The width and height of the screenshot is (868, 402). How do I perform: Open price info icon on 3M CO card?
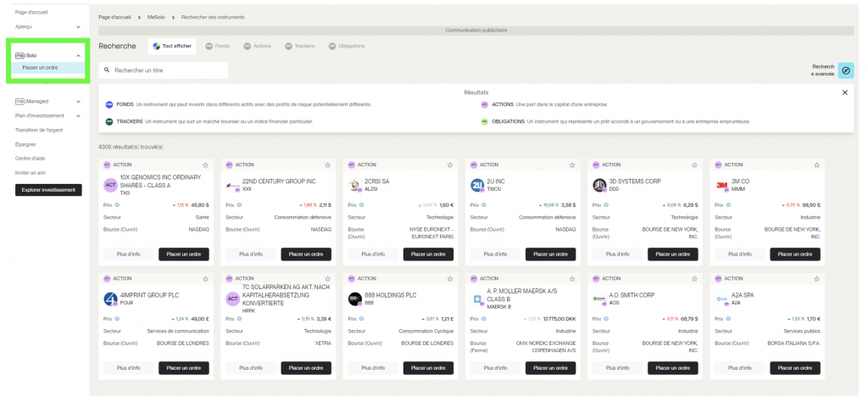coord(728,205)
